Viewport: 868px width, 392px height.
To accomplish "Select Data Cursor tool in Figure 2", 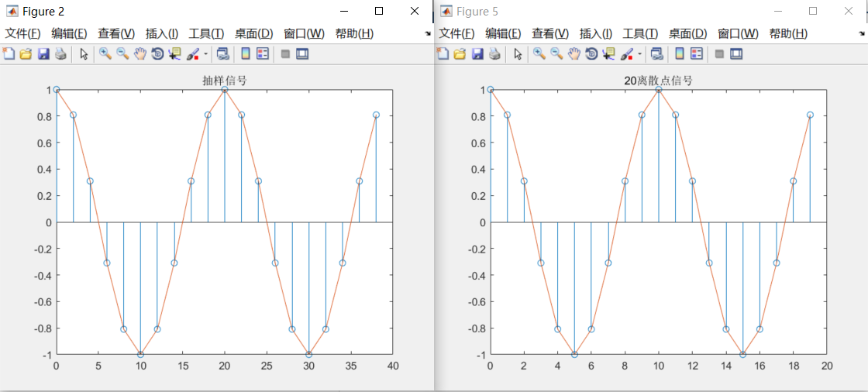I will coord(175,53).
